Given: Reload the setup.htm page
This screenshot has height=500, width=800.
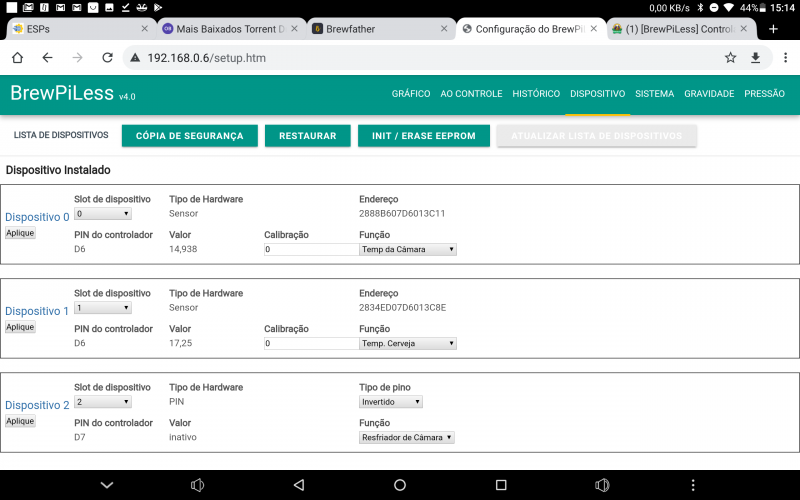Looking at the screenshot, I should 107,58.
